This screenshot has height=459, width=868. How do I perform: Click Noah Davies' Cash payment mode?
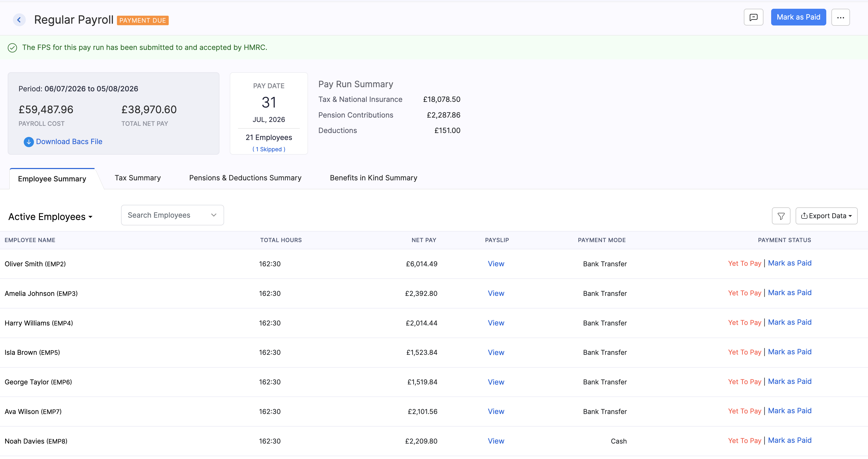click(x=619, y=441)
